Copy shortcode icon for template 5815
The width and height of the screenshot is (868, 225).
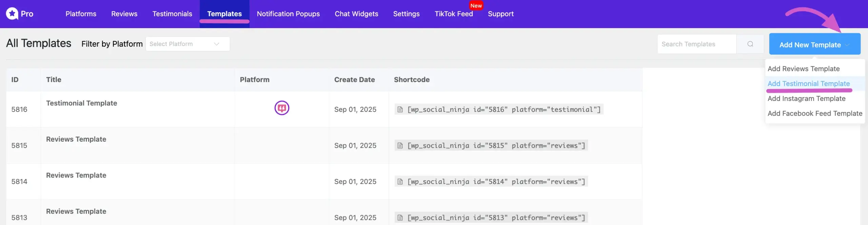click(x=400, y=146)
